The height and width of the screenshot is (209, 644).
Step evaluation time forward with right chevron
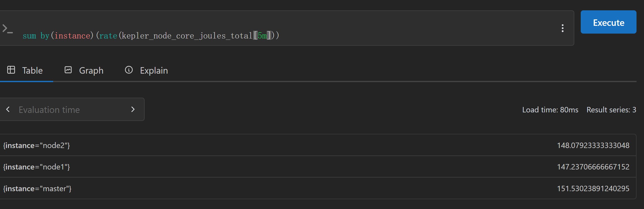coord(133,110)
